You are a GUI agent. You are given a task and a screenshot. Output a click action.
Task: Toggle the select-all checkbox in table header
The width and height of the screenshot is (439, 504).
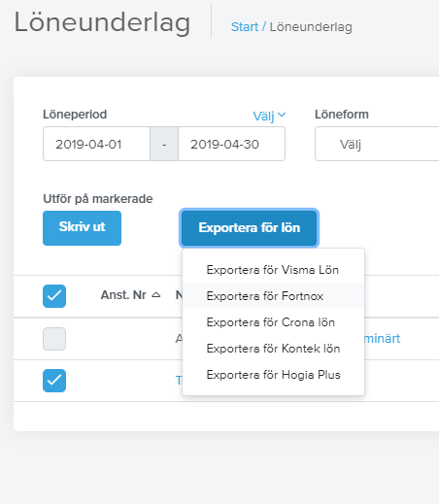point(54,296)
